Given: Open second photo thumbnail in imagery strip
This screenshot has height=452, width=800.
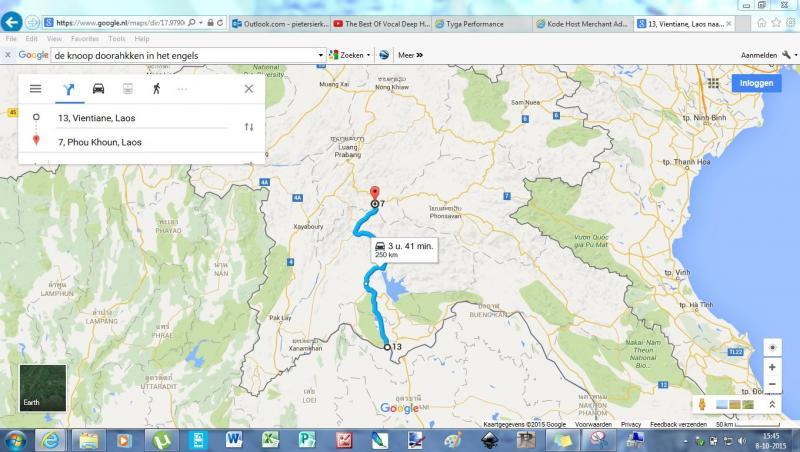Looking at the screenshot, I should click(x=735, y=405).
